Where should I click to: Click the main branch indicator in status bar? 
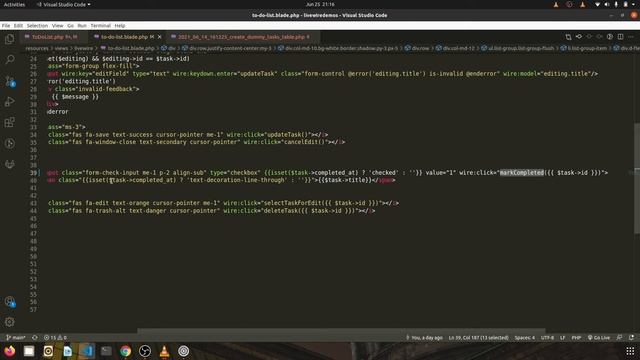point(16,338)
